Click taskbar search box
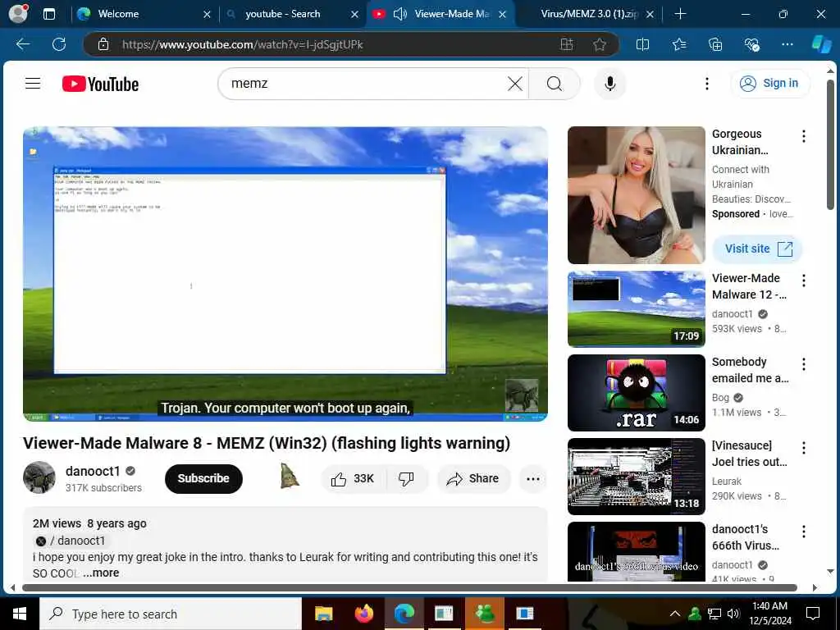840x630 pixels. pos(171,614)
